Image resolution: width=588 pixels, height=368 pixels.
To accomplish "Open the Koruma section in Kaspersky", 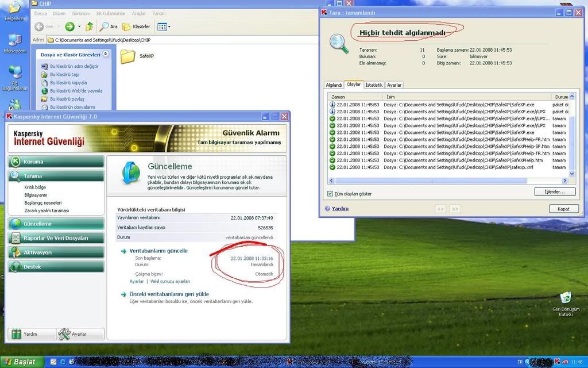I will coord(56,162).
